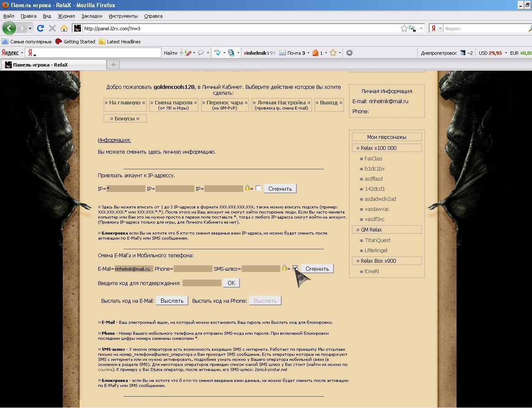Open the Инструменты menu
Viewport: 532px width, 408px height.
(123, 16)
